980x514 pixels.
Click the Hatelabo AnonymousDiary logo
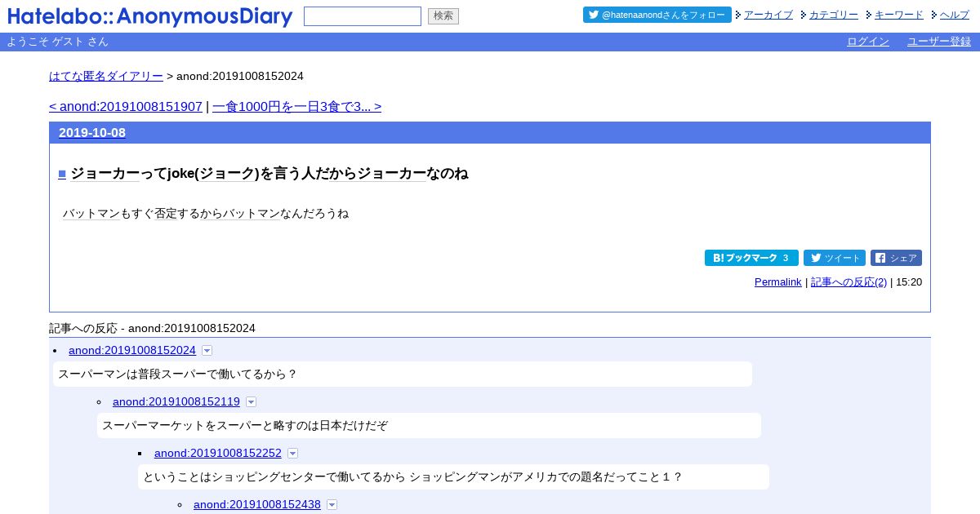(x=150, y=16)
